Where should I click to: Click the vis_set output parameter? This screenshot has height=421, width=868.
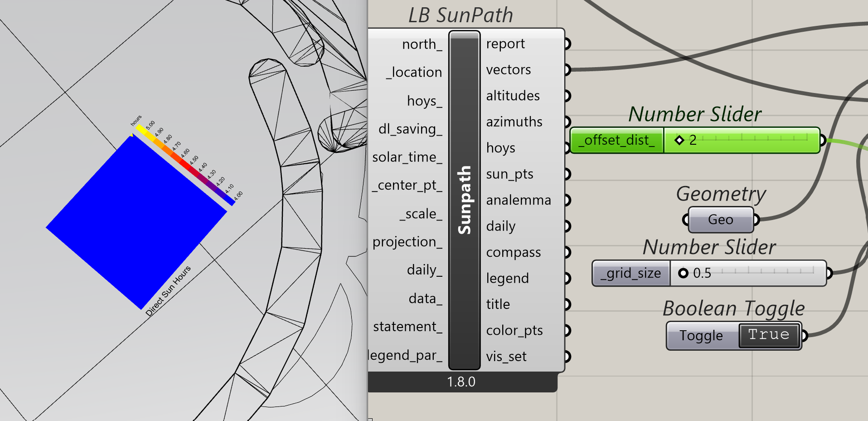pos(506,357)
